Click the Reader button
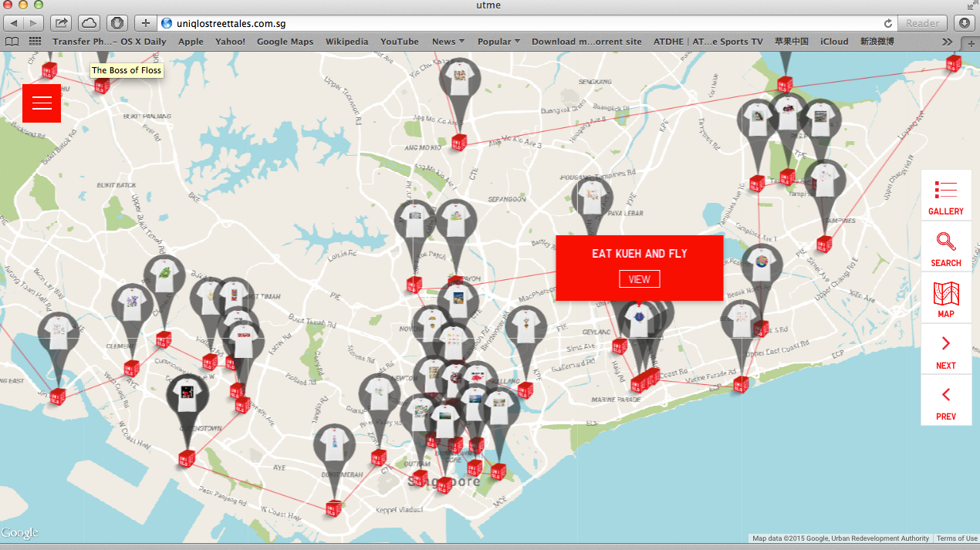 pyautogui.click(x=923, y=23)
